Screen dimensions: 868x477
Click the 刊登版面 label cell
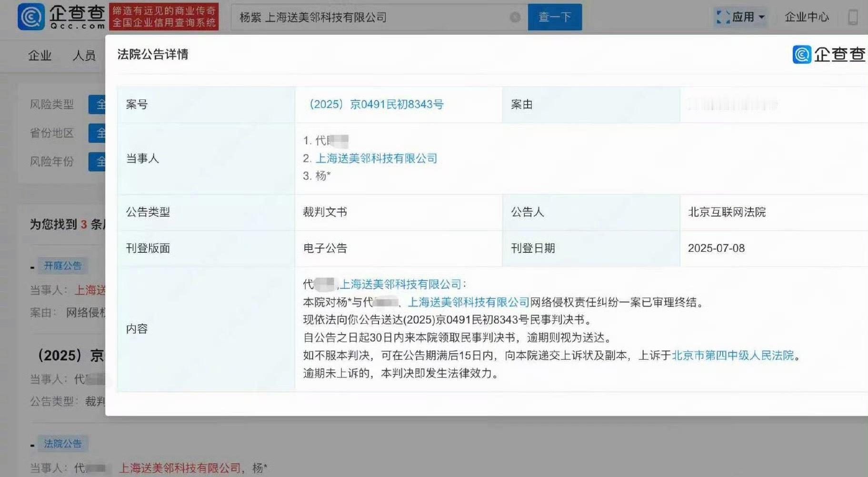tap(206, 248)
